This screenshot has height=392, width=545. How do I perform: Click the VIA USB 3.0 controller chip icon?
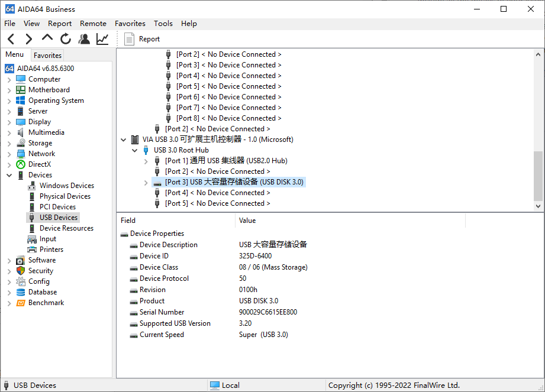point(135,140)
